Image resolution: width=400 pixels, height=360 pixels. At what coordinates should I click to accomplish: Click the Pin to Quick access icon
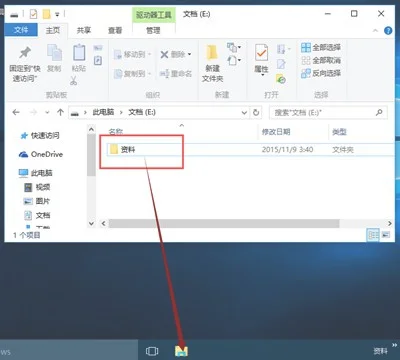click(25, 53)
